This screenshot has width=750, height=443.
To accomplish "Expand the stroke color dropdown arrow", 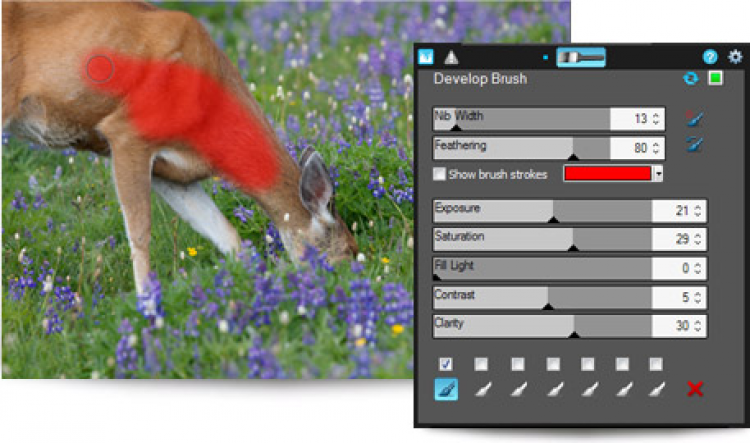I will [658, 173].
